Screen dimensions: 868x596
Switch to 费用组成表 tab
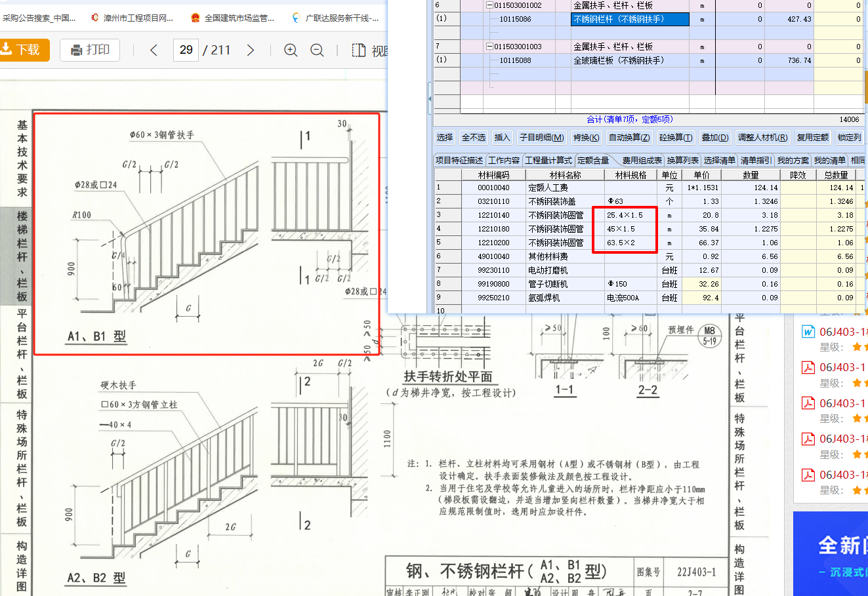pyautogui.click(x=642, y=160)
